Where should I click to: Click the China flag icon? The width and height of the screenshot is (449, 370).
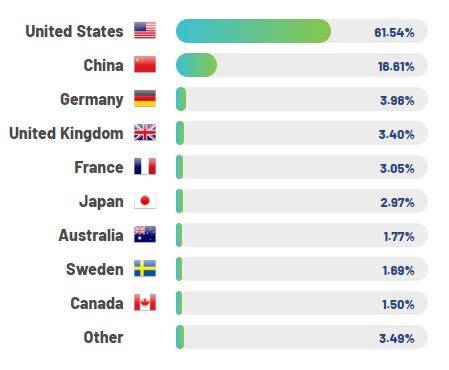point(145,65)
